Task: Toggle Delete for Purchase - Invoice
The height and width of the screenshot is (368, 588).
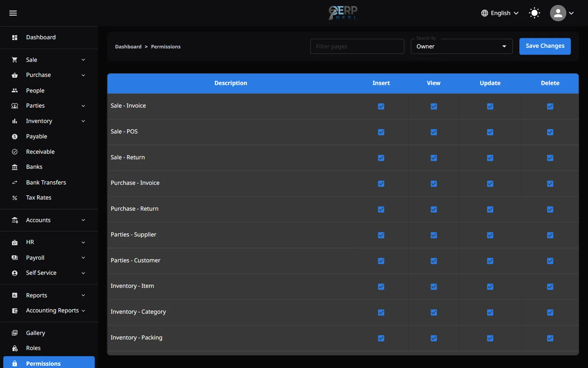Action: (550, 184)
